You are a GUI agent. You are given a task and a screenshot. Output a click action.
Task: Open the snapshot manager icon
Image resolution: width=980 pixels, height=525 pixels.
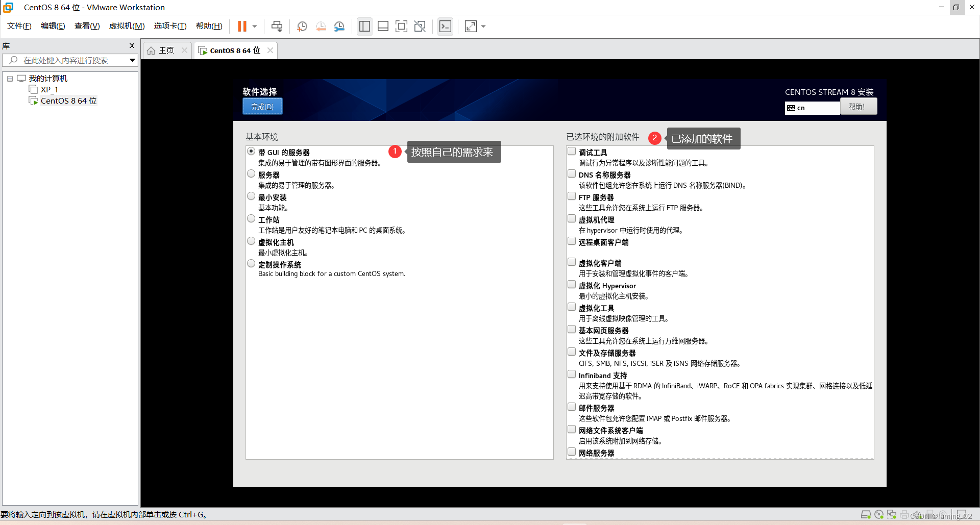pyautogui.click(x=339, y=26)
